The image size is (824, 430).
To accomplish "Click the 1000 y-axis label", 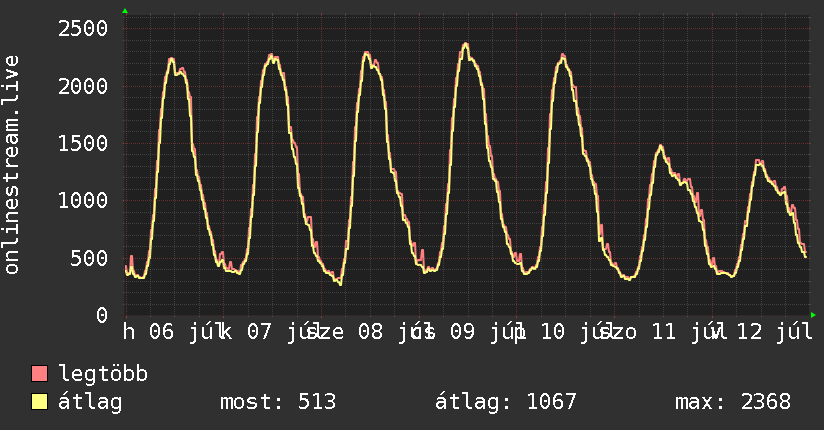I will (x=83, y=200).
